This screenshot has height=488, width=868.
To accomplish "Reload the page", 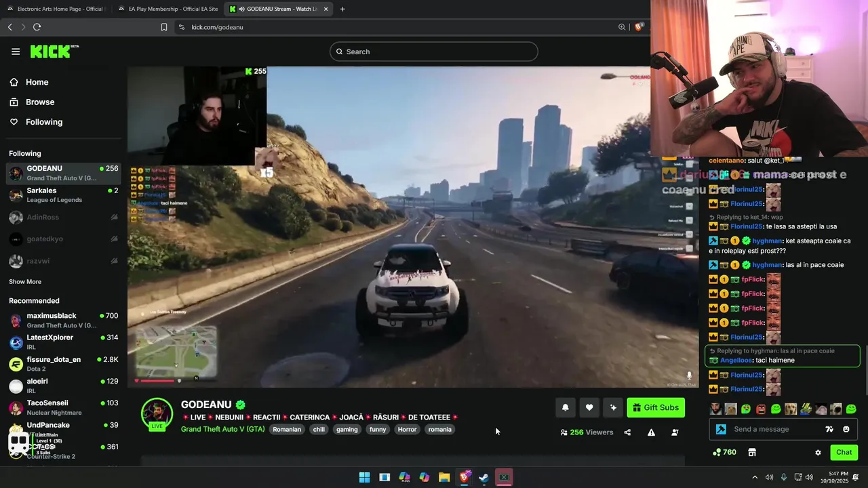I will (37, 27).
